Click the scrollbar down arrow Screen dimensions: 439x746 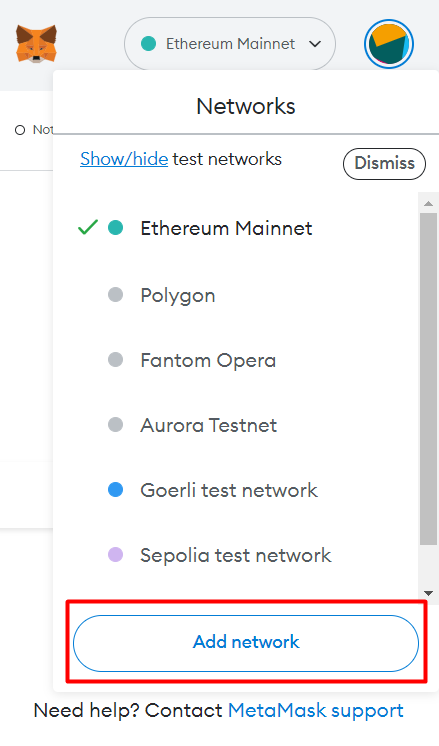428,593
